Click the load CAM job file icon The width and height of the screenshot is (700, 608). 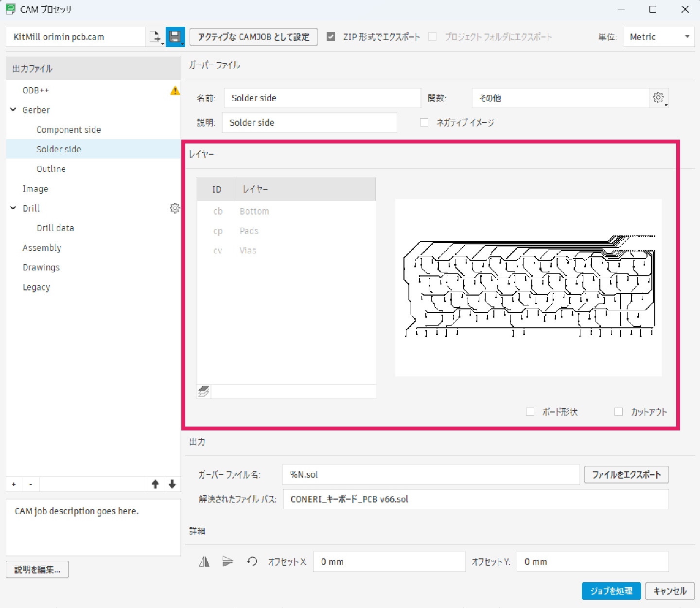[156, 37]
